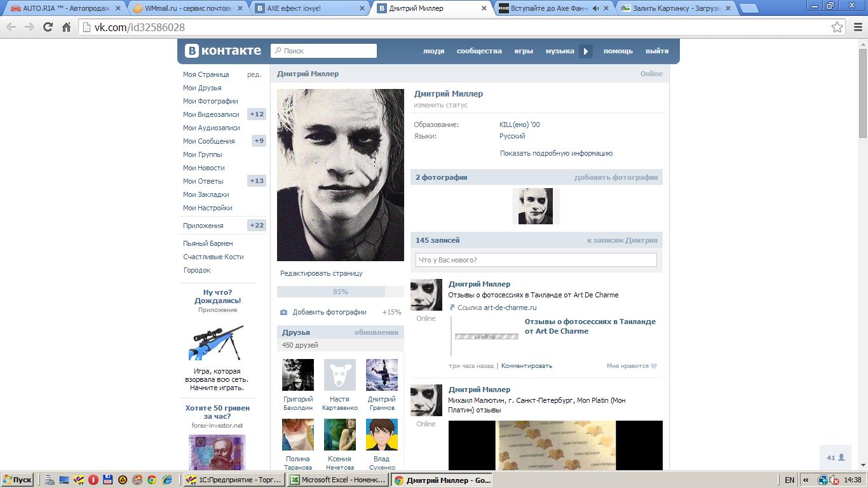Open the EN language switcher
The image size is (868, 488).
point(789,480)
